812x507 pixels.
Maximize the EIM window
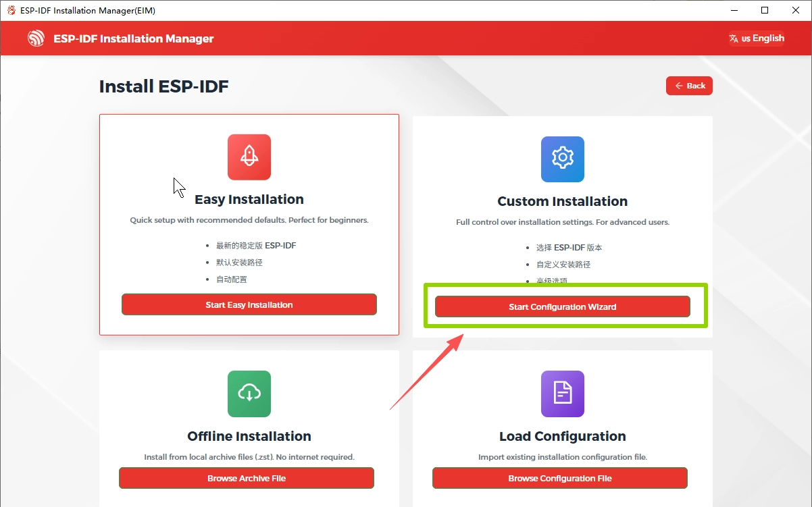[765, 10]
